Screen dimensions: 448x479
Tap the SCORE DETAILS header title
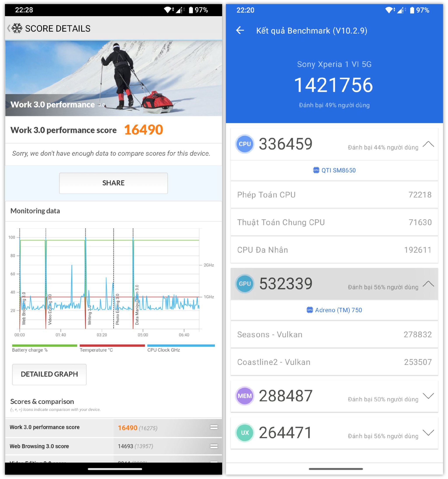58,28
